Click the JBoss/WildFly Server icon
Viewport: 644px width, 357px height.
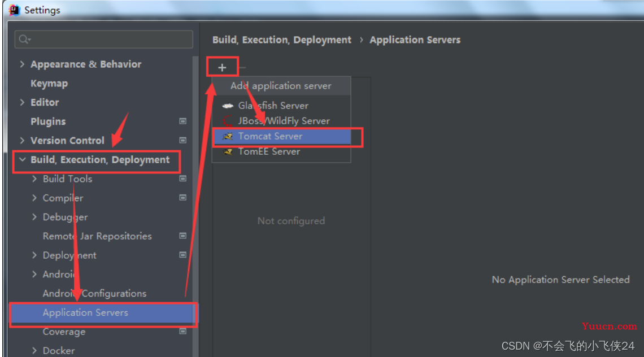pyautogui.click(x=228, y=121)
